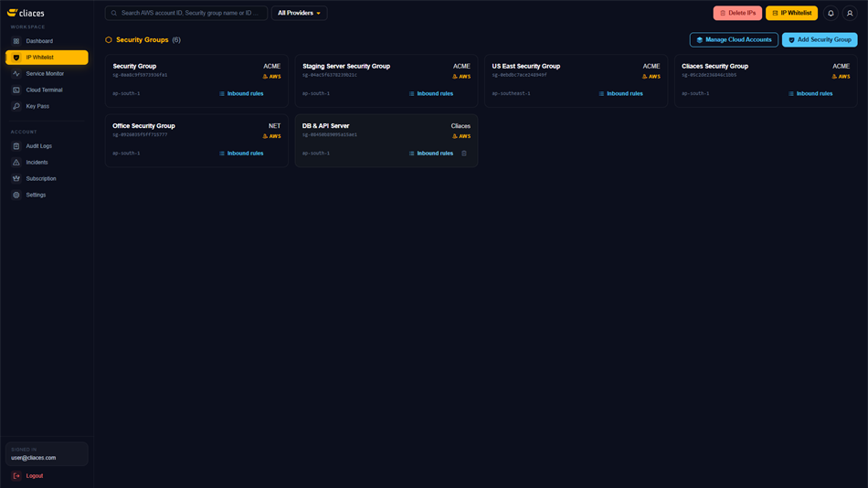Click the Security Groups hexagon icon
Image resolution: width=868 pixels, height=488 pixels.
[109, 40]
